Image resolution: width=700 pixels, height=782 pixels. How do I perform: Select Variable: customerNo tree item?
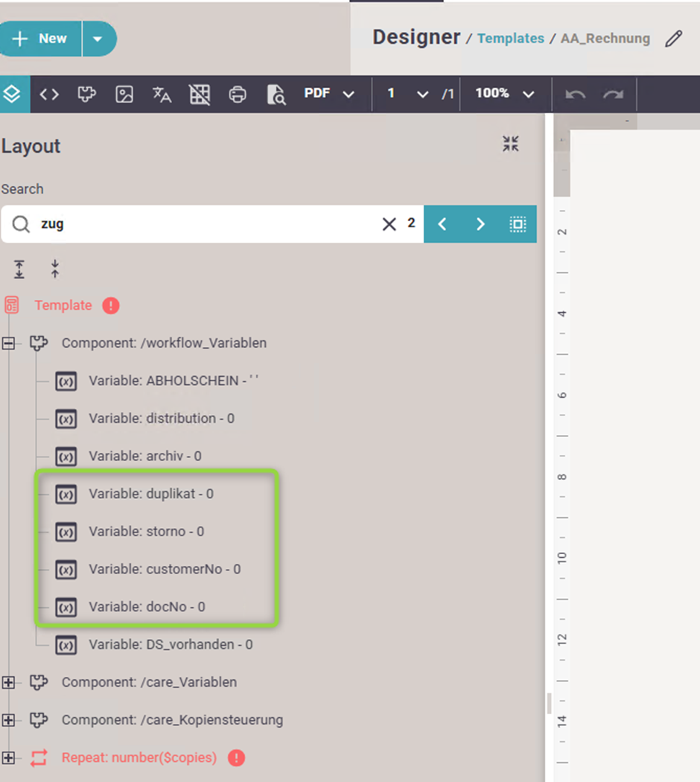click(165, 569)
